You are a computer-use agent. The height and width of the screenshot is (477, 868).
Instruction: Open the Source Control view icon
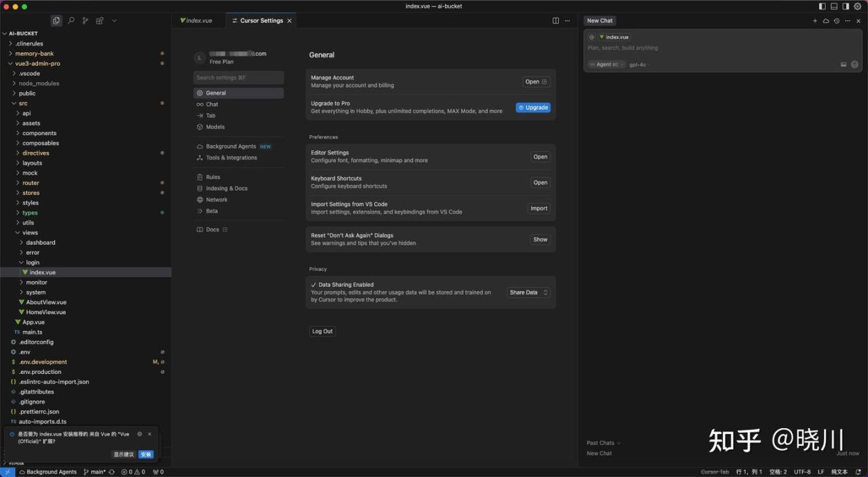85,21
